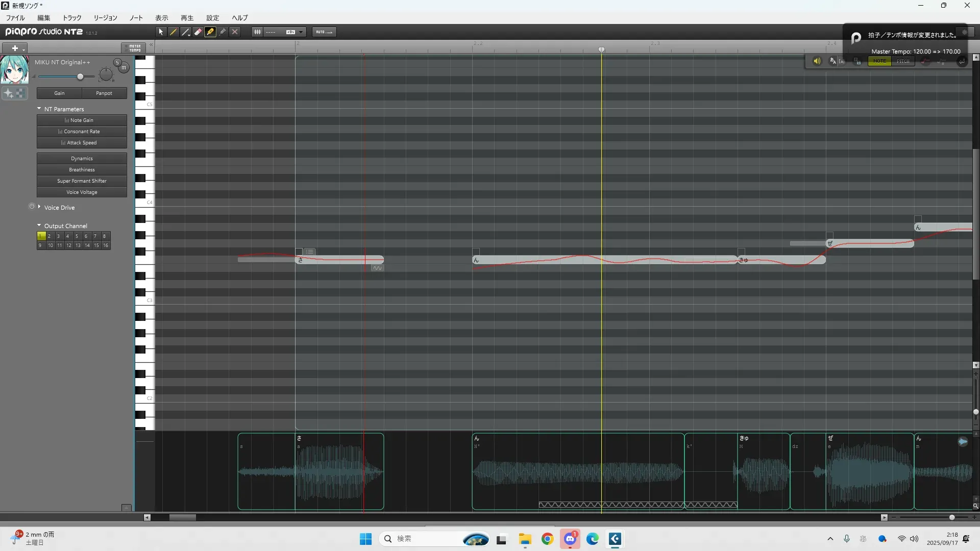The image size is (980, 551).
Task: Toggle the track Solo S button
Action: click(117, 63)
